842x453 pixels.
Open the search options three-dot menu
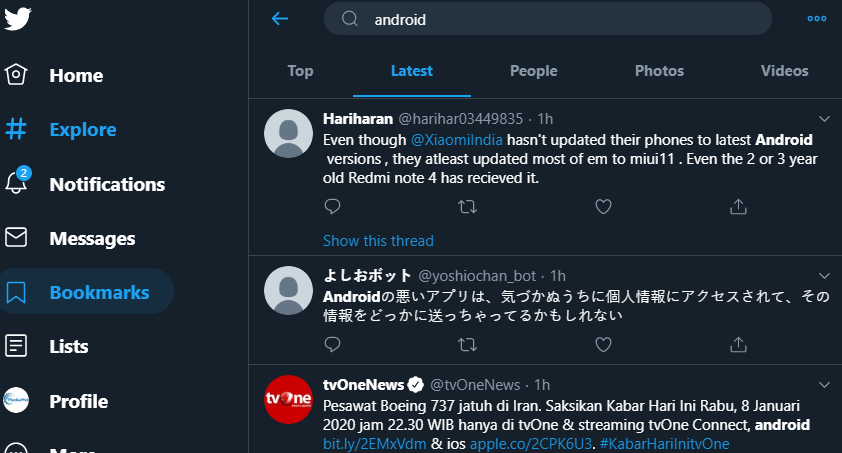point(817,19)
